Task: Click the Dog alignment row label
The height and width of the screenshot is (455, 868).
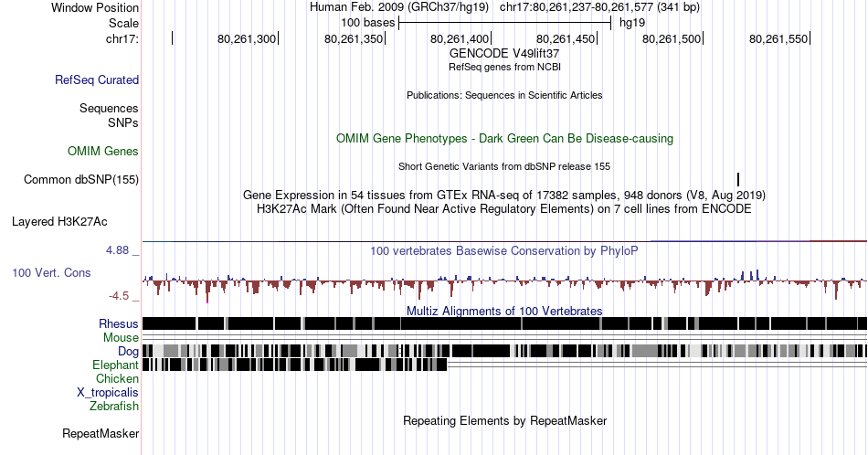Action: point(128,351)
